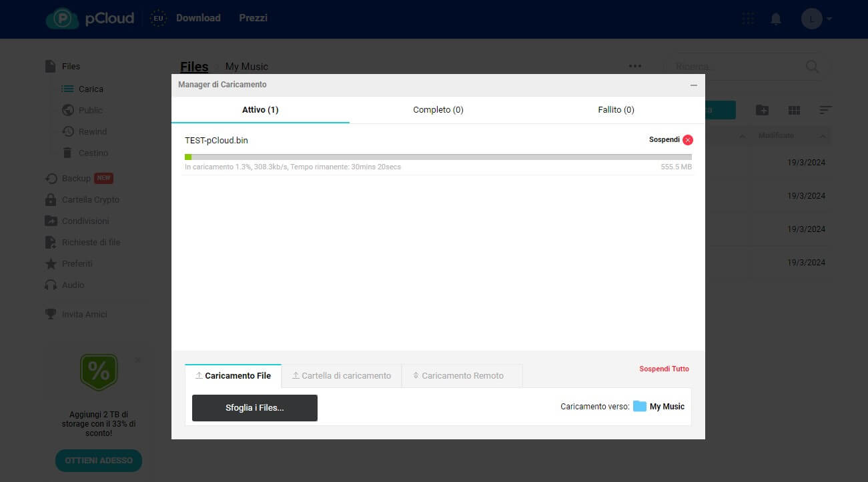Open the notifications bell

pyautogui.click(x=775, y=19)
